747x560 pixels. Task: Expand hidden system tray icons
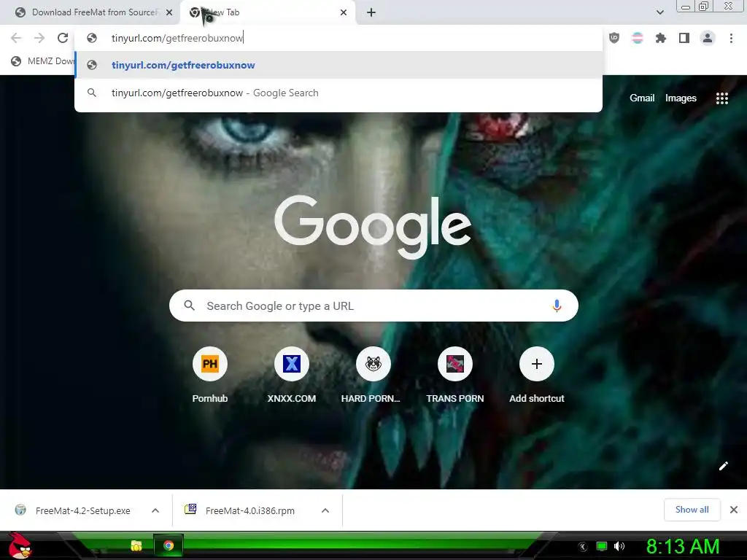point(583,547)
